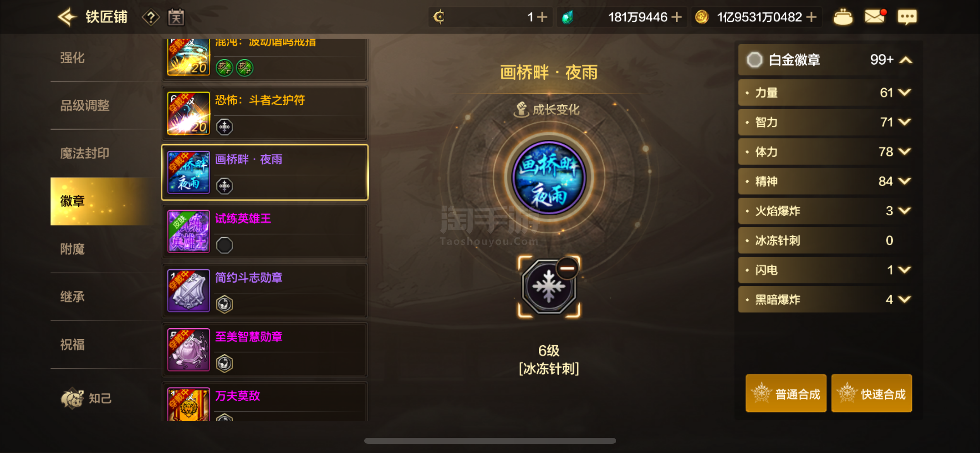
Task: Click the 快速合成 button
Action: 871,393
